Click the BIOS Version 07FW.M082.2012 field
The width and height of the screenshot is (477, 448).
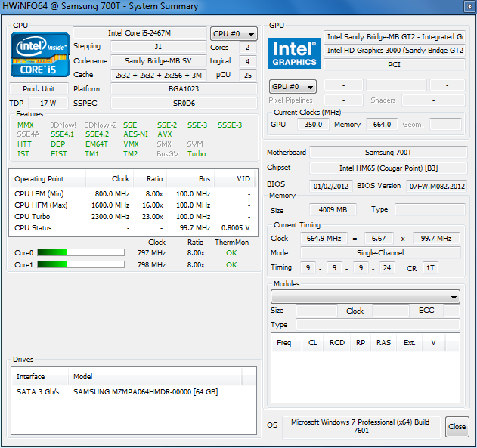click(436, 186)
